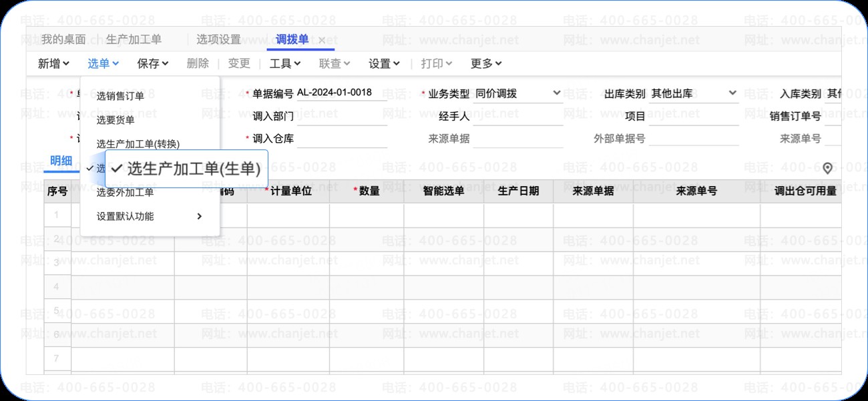Image resolution: width=868 pixels, height=401 pixels.
Task: Expand 设置默认功能 submenu arrow
Action: [200, 216]
